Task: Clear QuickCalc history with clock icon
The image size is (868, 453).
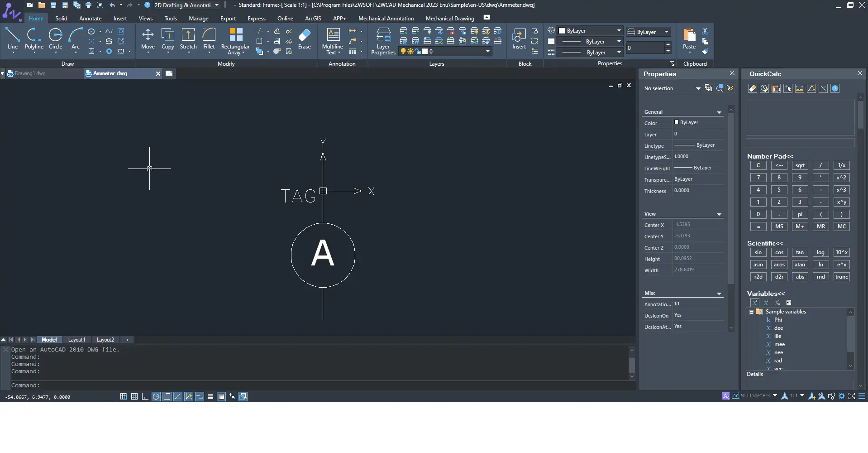Action: (764, 88)
